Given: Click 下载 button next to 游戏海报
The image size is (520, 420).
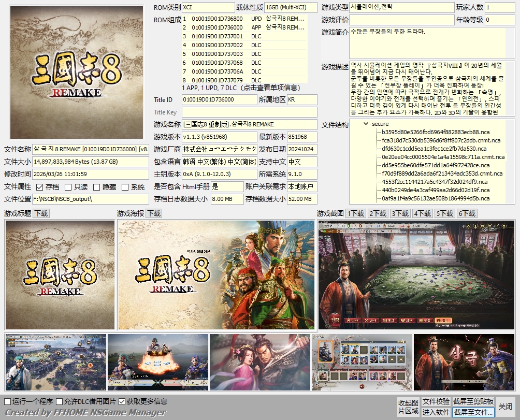Looking at the screenshot, I should [x=153, y=213].
